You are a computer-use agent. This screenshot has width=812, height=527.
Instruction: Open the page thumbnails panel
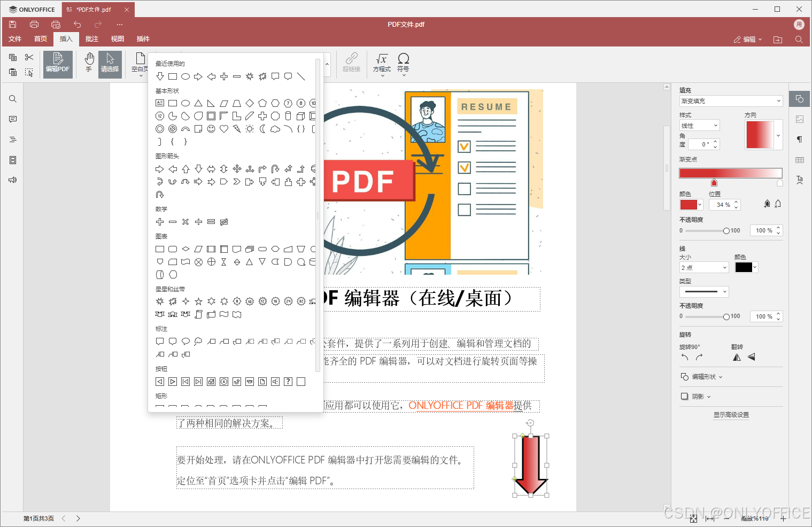coord(13,160)
